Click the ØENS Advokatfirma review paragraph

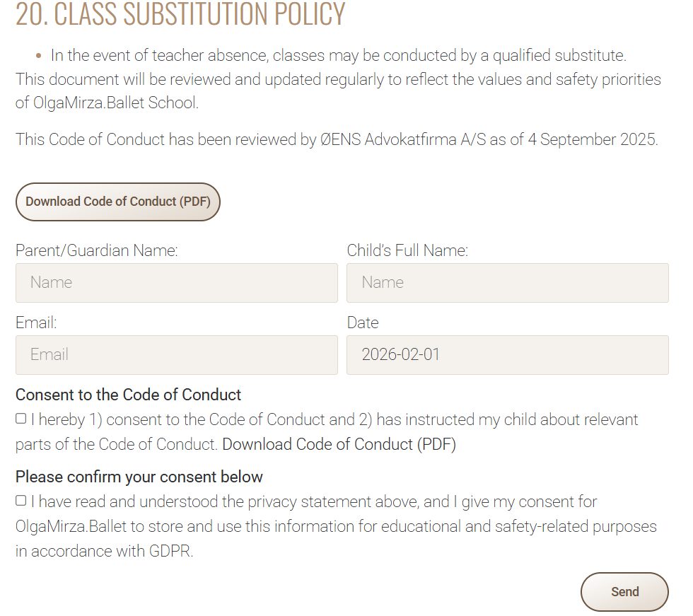(337, 139)
